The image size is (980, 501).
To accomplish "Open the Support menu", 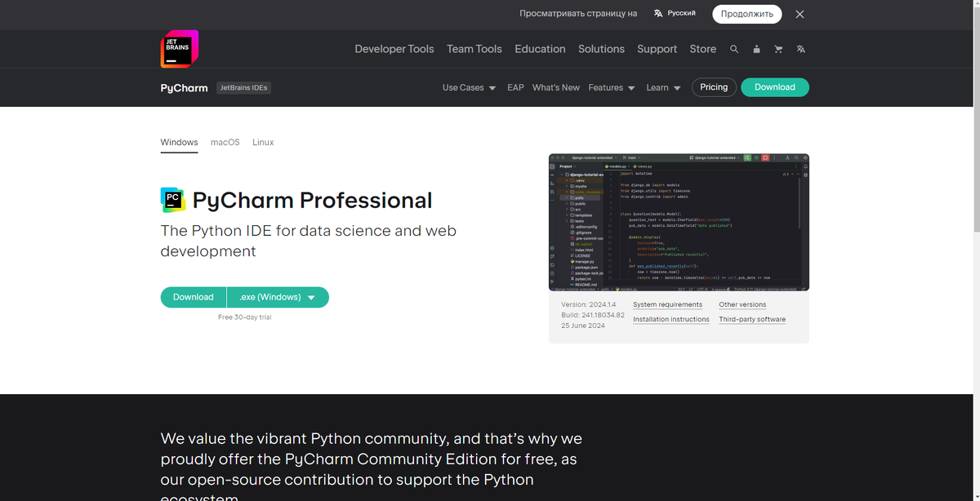I will [x=657, y=49].
